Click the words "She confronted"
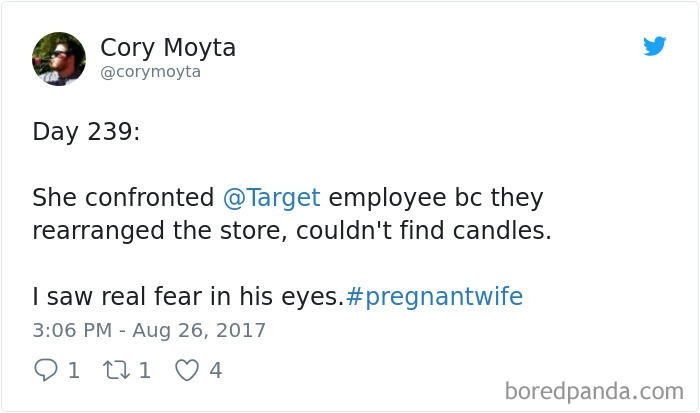Image resolution: width=700 pixels, height=413 pixels. click(x=123, y=197)
